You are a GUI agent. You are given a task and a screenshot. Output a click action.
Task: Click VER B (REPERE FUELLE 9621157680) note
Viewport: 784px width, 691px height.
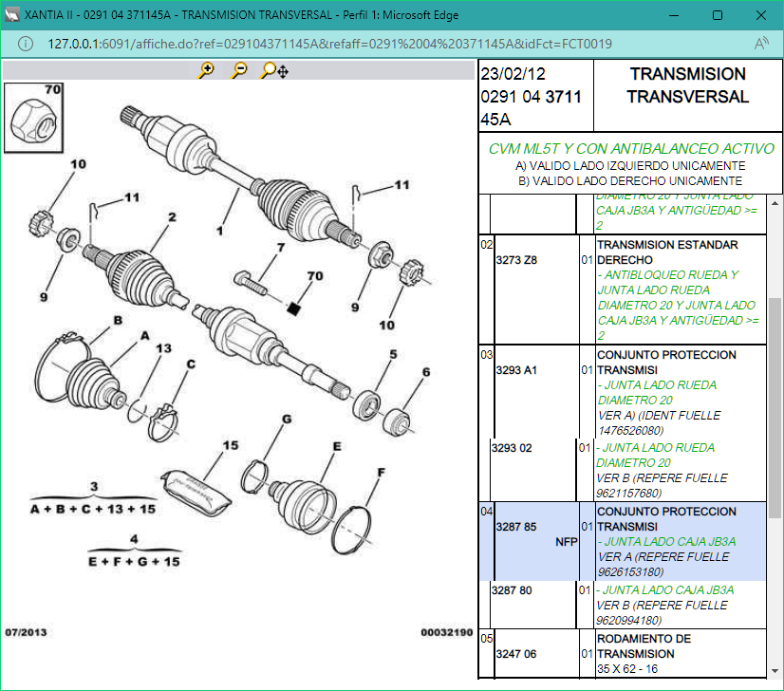click(x=663, y=485)
